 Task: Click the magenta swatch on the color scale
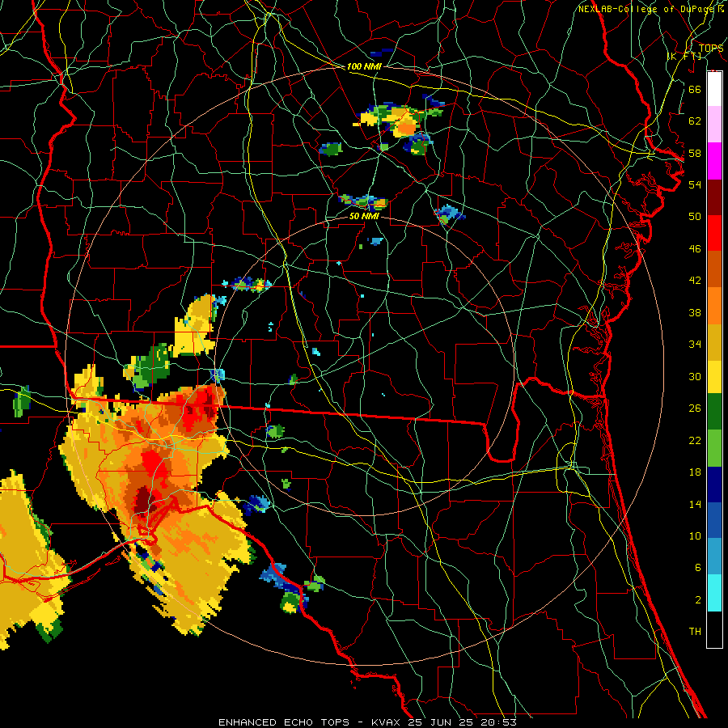pyautogui.click(x=714, y=161)
